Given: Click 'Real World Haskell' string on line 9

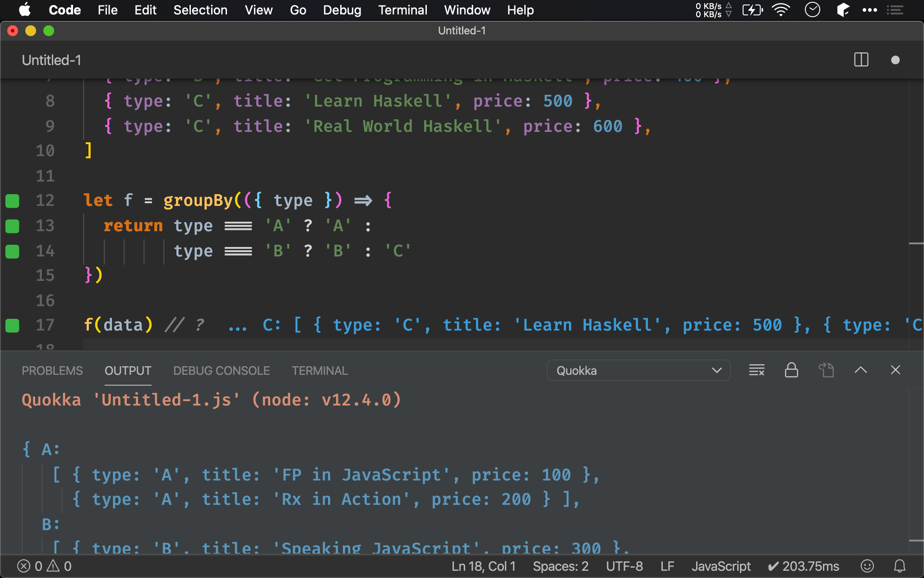Looking at the screenshot, I should (403, 126).
